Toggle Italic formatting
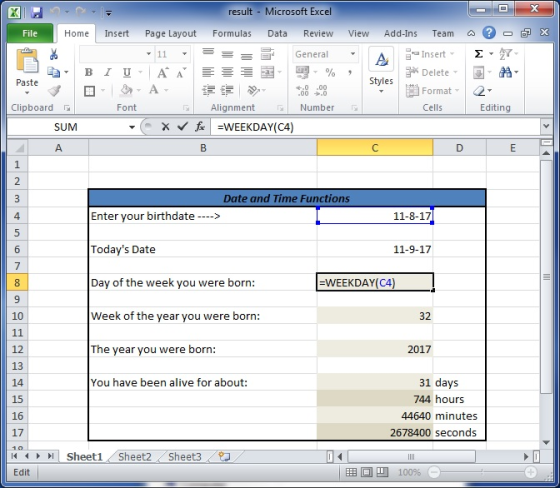Image resolution: width=560 pixels, height=488 pixels. pyautogui.click(x=108, y=73)
